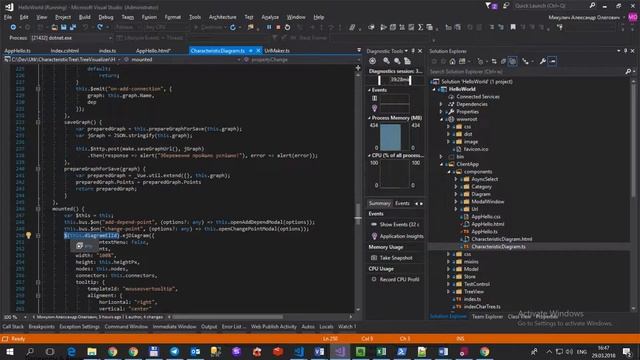640x360 pixels.
Task: Click Record CPU Profile
Action: (x=399, y=280)
